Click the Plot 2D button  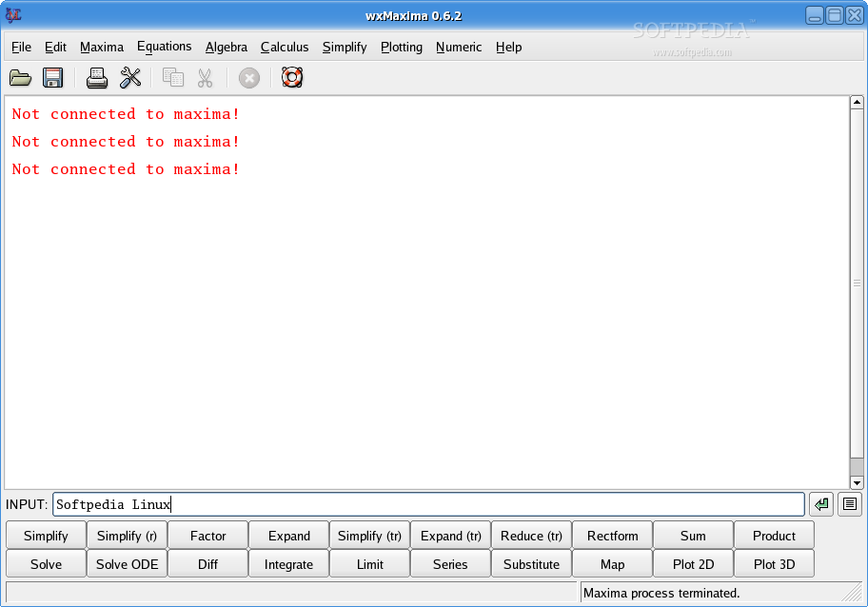click(693, 564)
